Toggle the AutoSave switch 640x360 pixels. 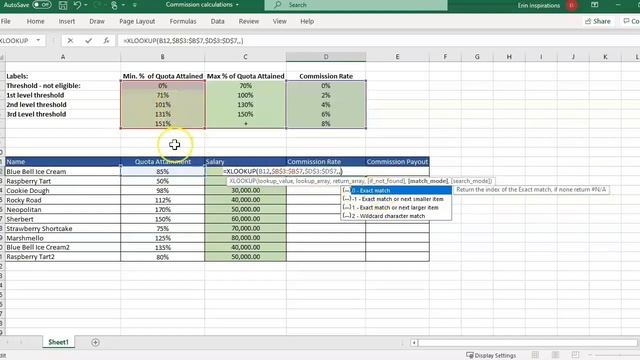[x=42, y=5]
